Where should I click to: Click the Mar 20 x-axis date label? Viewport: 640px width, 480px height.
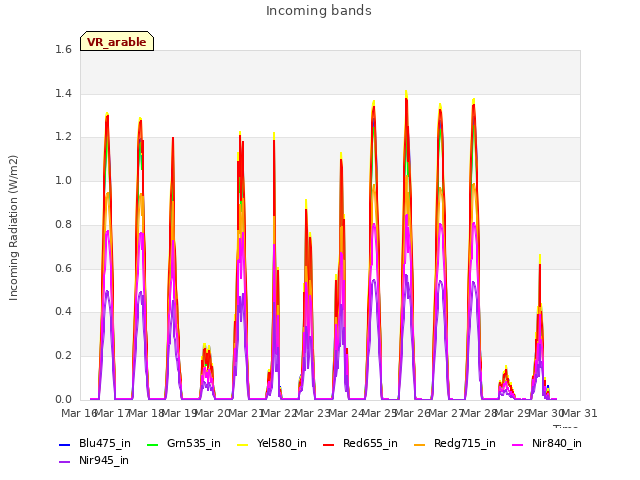tap(213, 413)
